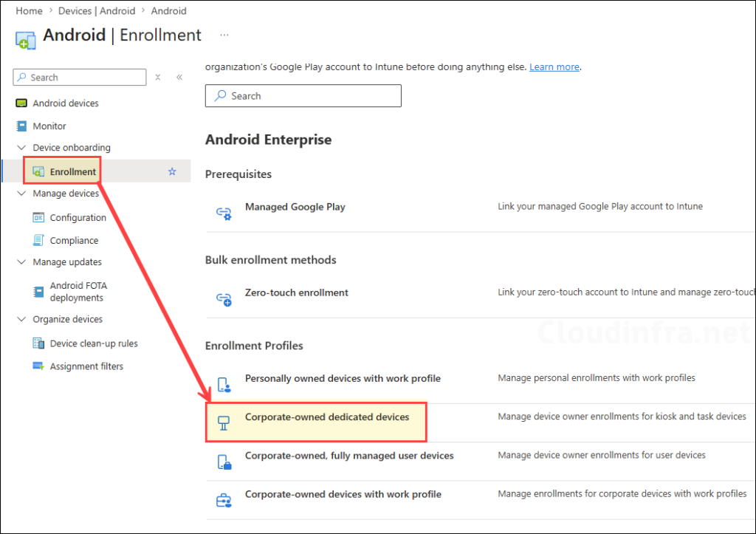Open Corporate-owned devices with work profile
Viewport: 756px width, 534px height.
(343, 494)
